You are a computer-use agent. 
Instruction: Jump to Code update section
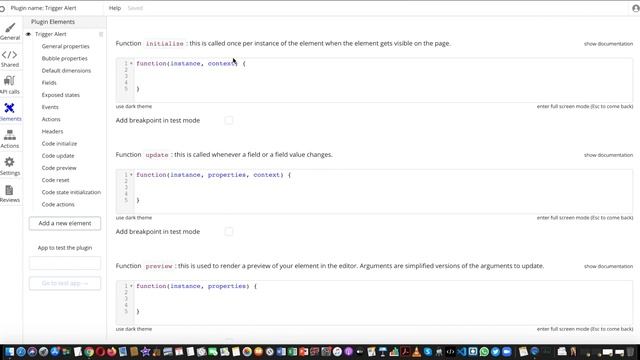58,156
